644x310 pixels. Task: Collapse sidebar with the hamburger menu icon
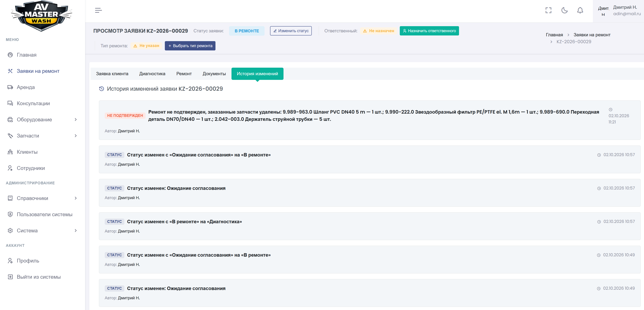(98, 10)
